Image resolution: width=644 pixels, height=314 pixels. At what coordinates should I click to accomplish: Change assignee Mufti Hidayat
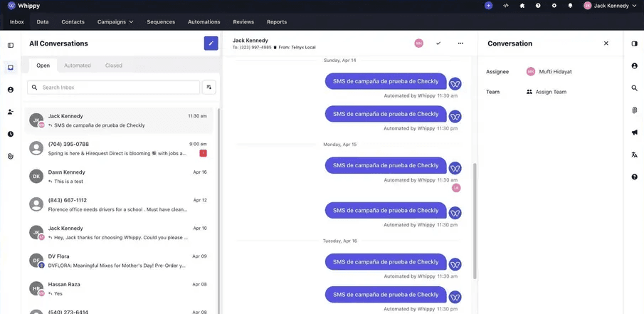(549, 71)
